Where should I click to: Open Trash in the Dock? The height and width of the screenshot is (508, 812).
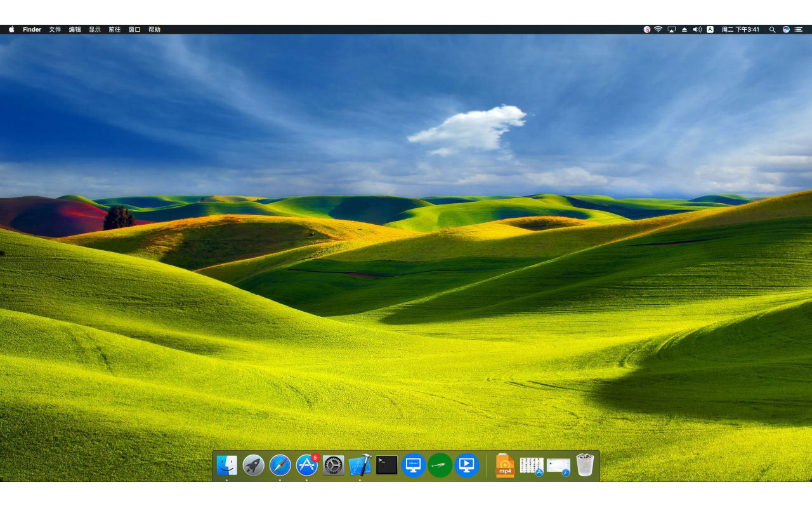pos(585,465)
